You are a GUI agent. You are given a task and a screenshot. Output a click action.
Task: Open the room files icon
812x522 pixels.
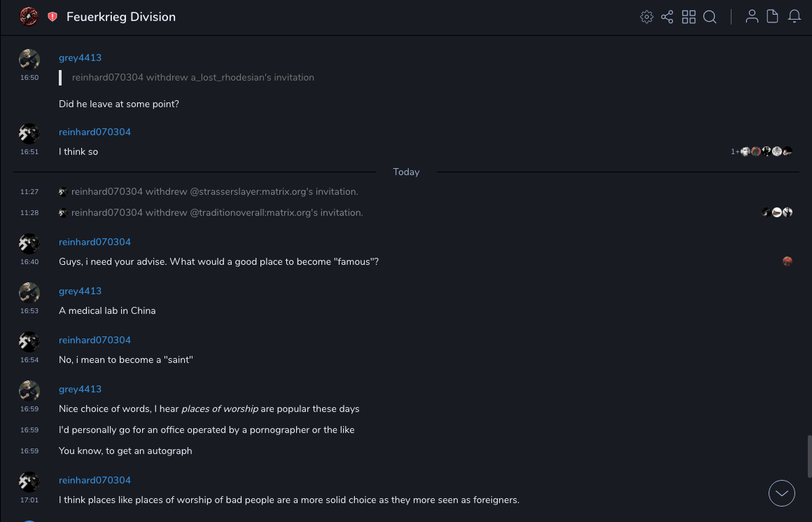[773, 17]
